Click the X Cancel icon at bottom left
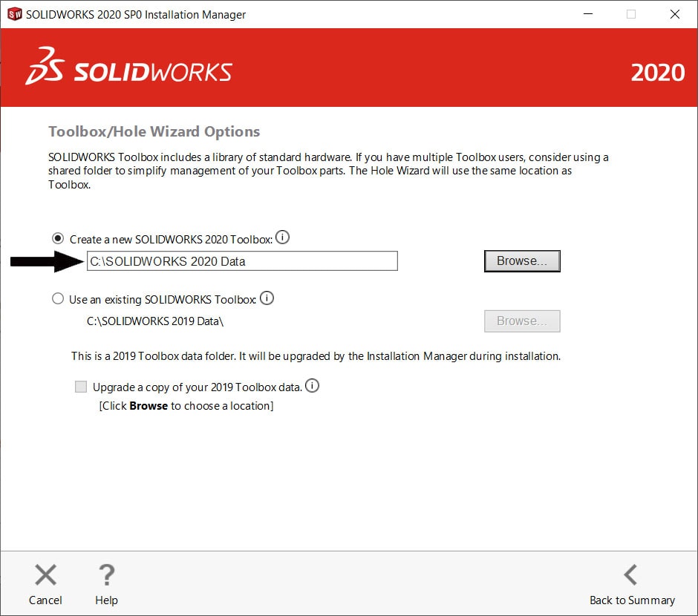The width and height of the screenshot is (698, 616). 45,574
